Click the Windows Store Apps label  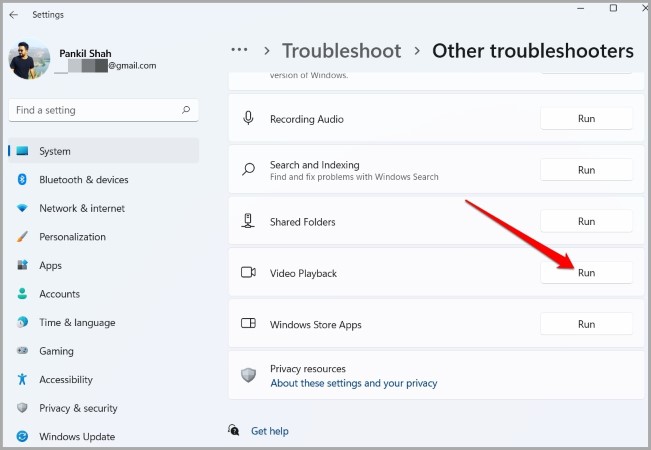(316, 325)
